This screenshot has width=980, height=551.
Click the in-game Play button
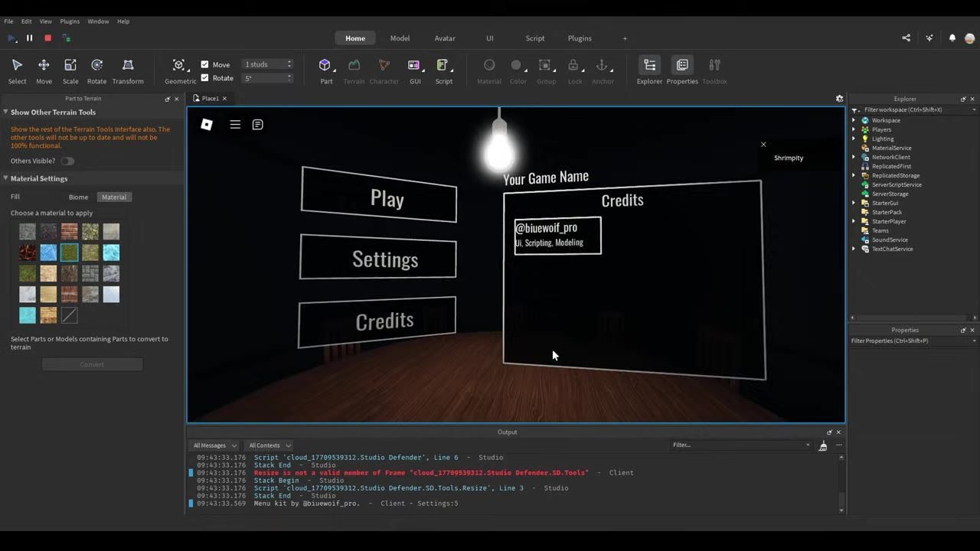379,195
